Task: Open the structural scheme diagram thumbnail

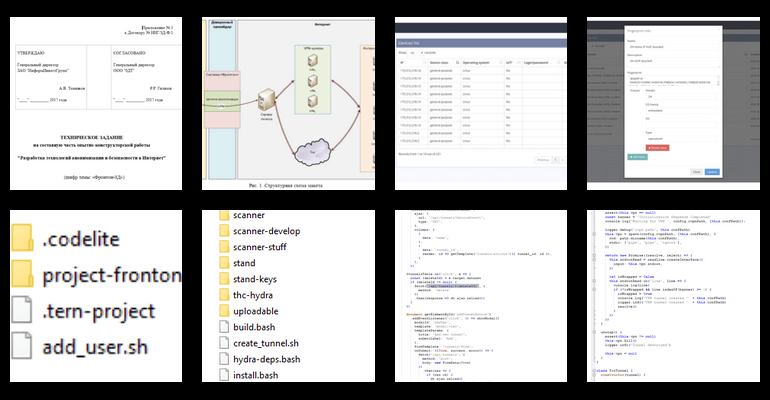Action: [288, 104]
